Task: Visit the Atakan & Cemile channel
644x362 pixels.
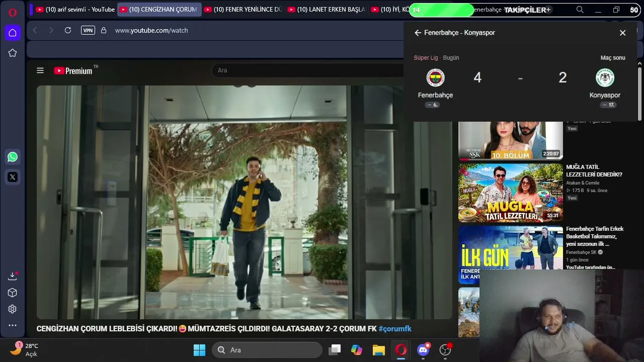Action: click(x=583, y=183)
